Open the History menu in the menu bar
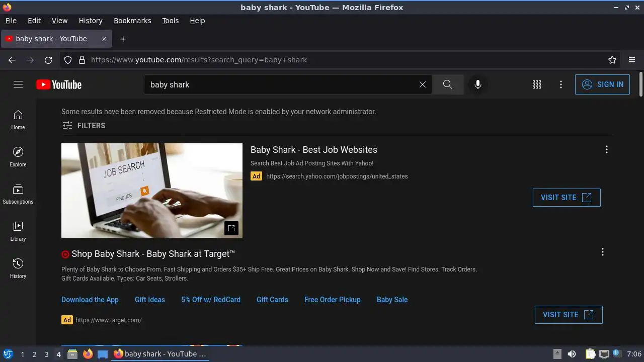The width and height of the screenshot is (644, 362). [91, 21]
